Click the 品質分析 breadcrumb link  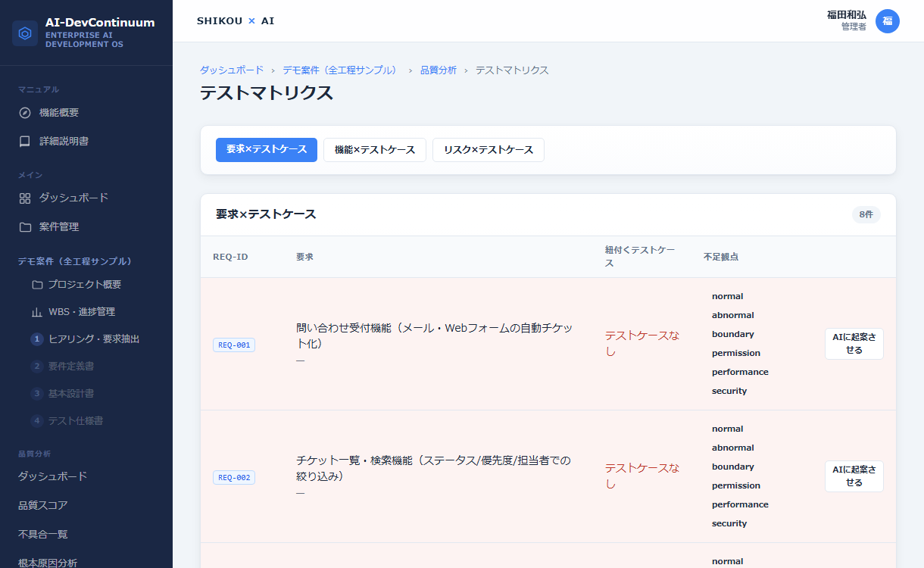tap(439, 70)
